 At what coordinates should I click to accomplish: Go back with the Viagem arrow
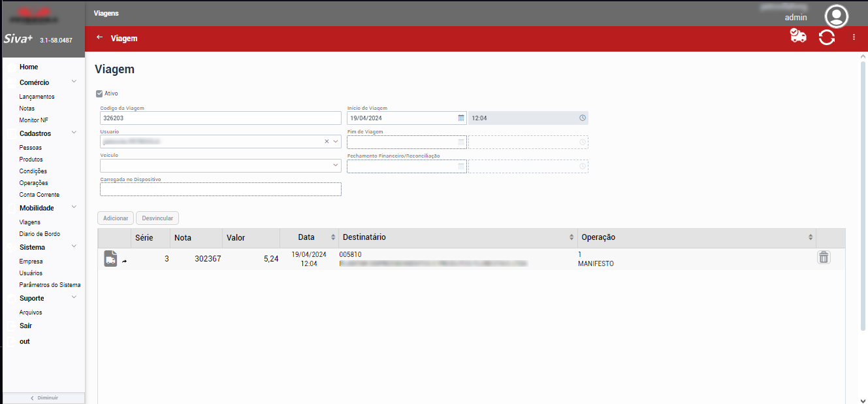[100, 37]
